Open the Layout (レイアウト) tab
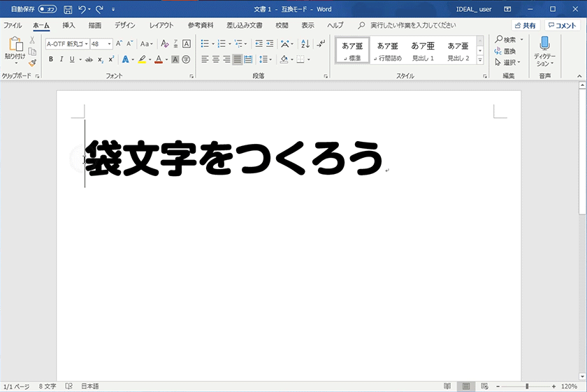Viewport: 587px width, 392px height. click(161, 25)
